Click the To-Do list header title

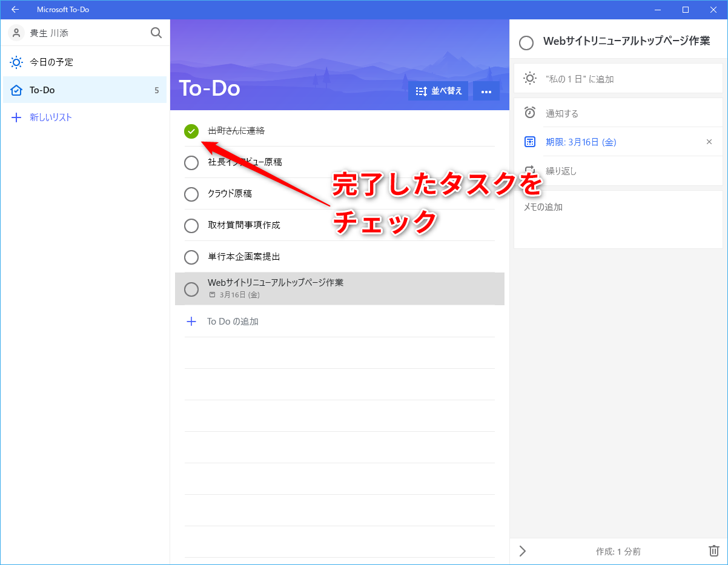point(210,88)
